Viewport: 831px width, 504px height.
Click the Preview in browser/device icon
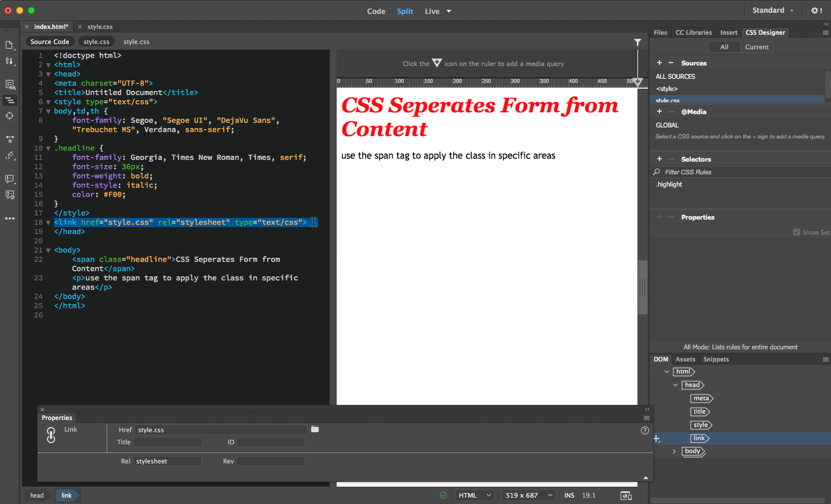click(626, 495)
